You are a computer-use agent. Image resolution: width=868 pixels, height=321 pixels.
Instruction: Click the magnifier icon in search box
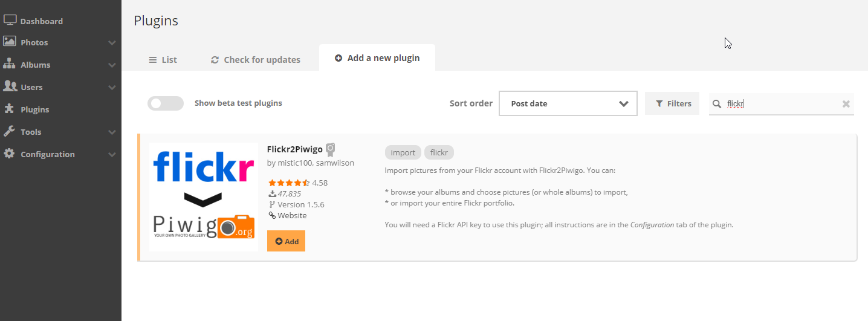pos(717,104)
